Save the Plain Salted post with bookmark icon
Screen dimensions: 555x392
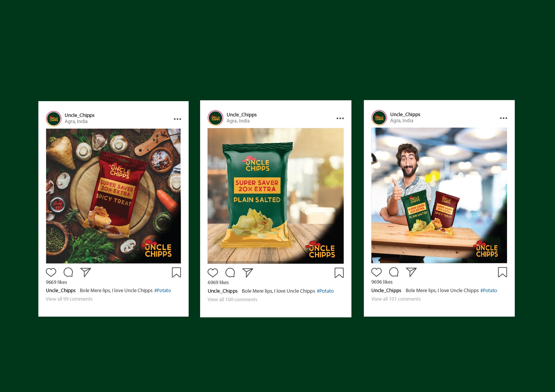pos(339,273)
